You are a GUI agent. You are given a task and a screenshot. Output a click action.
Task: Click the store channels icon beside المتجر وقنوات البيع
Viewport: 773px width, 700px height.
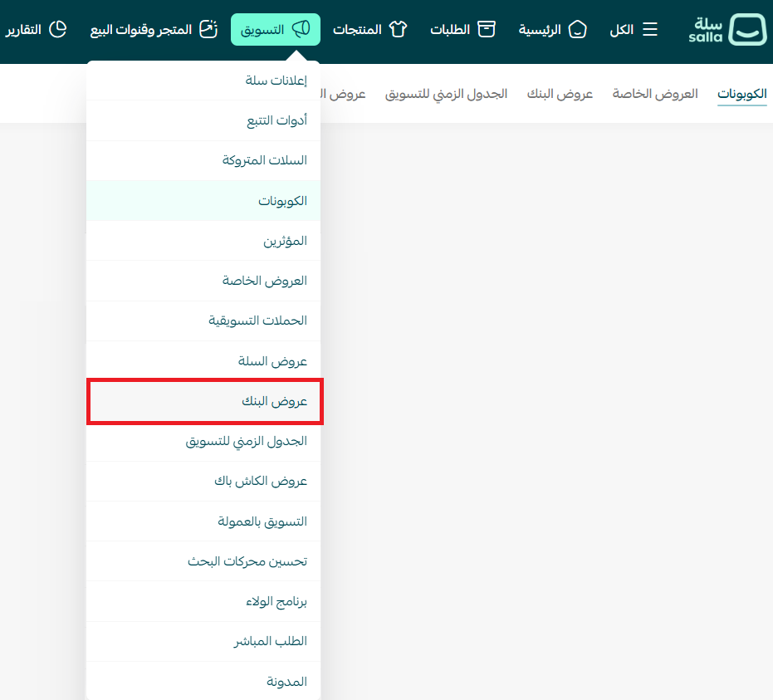(208, 30)
